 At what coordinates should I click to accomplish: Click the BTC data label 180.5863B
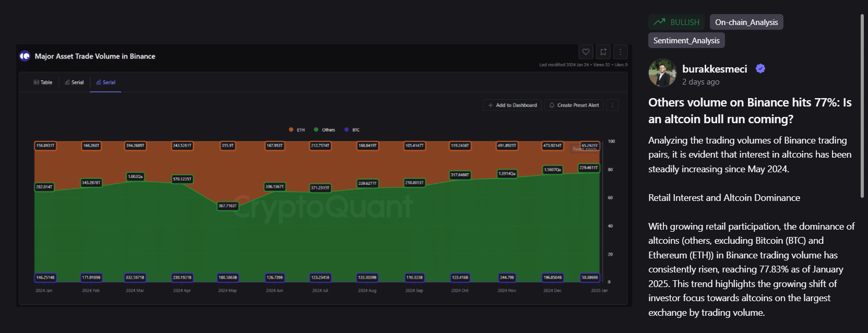228,278
